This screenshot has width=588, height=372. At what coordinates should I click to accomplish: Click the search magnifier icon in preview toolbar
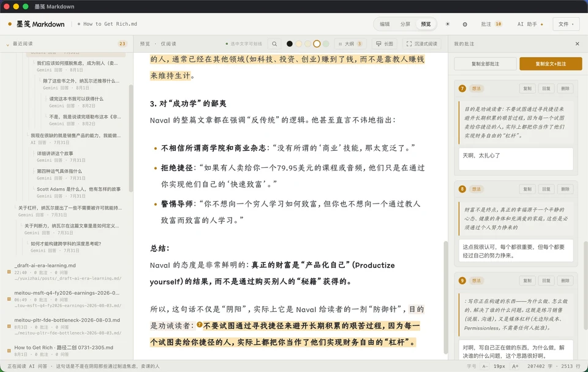point(274,44)
